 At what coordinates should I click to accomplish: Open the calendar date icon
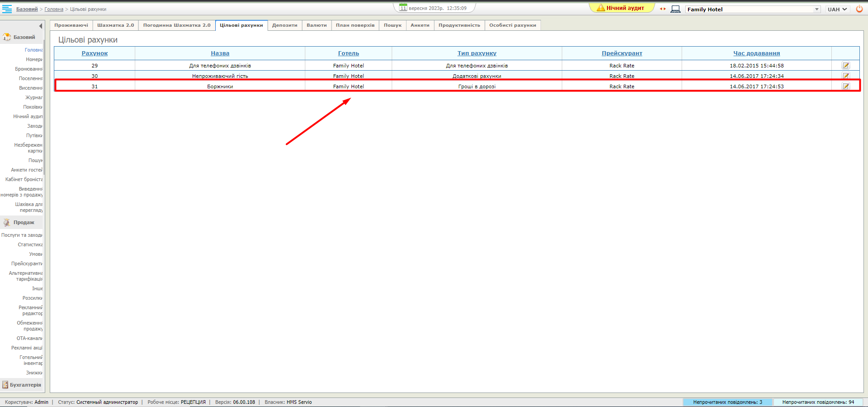(x=403, y=8)
